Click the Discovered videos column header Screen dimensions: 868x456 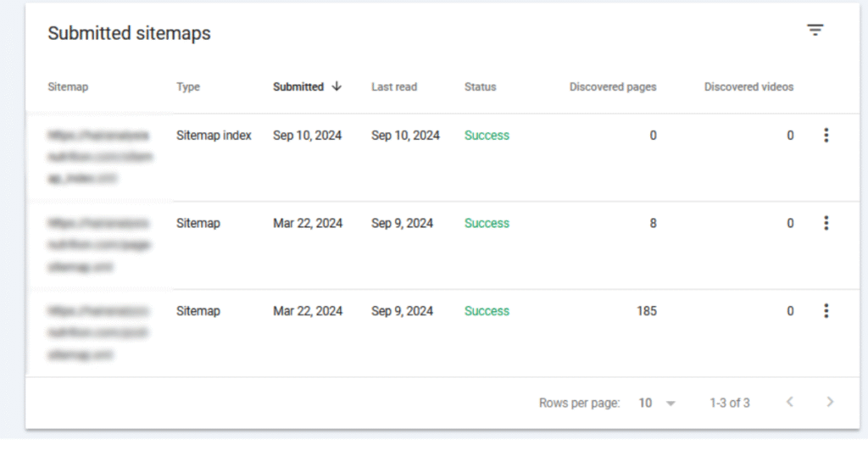[748, 86]
